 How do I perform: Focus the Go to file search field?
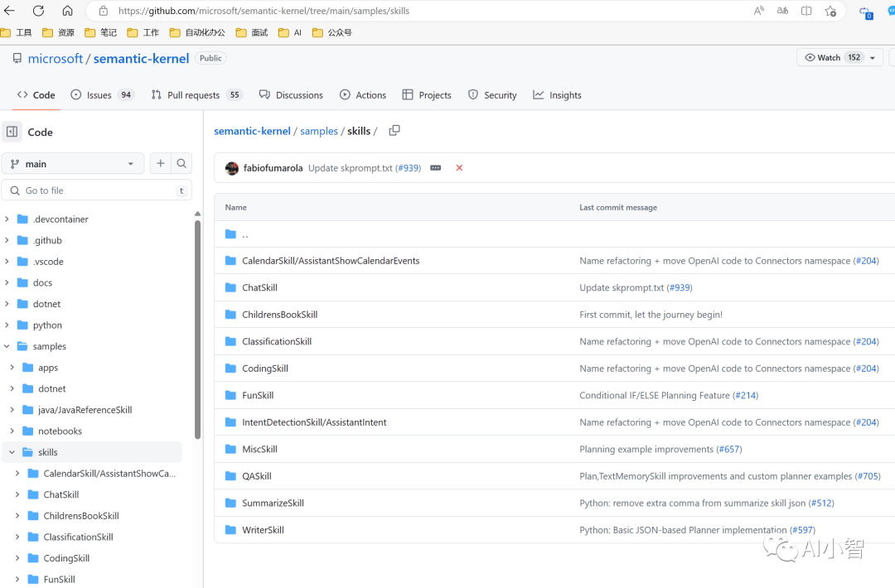[x=97, y=190]
